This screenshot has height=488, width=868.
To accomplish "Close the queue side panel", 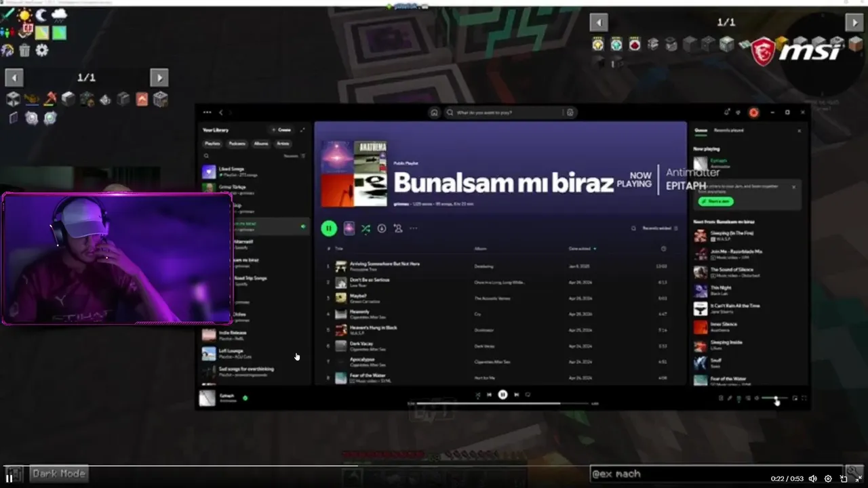I will pos(799,130).
